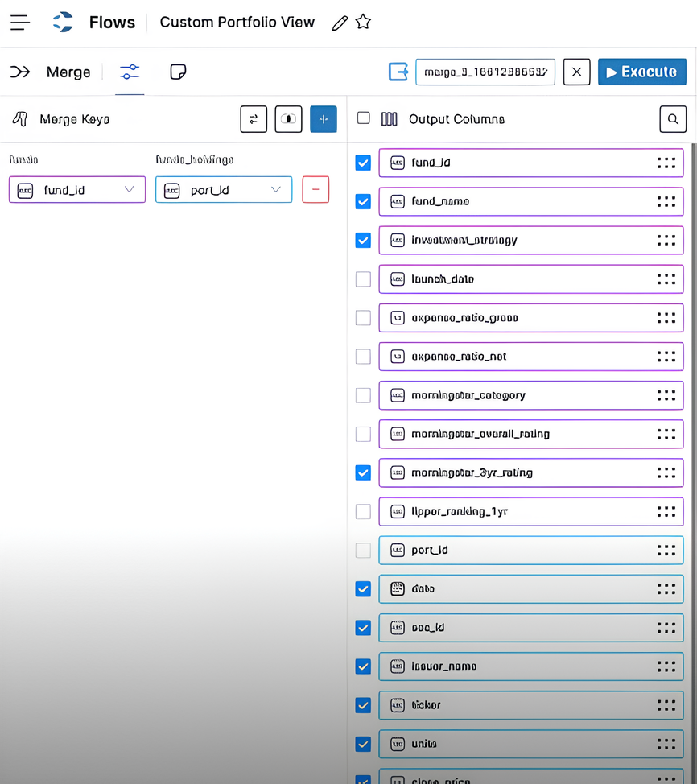This screenshot has height=784, width=697.
Task: Check the morningstar_category column checkbox
Action: pyautogui.click(x=363, y=395)
